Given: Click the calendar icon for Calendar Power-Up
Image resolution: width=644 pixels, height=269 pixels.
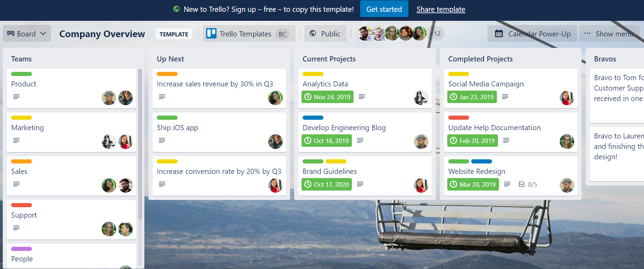Looking at the screenshot, I should (499, 34).
